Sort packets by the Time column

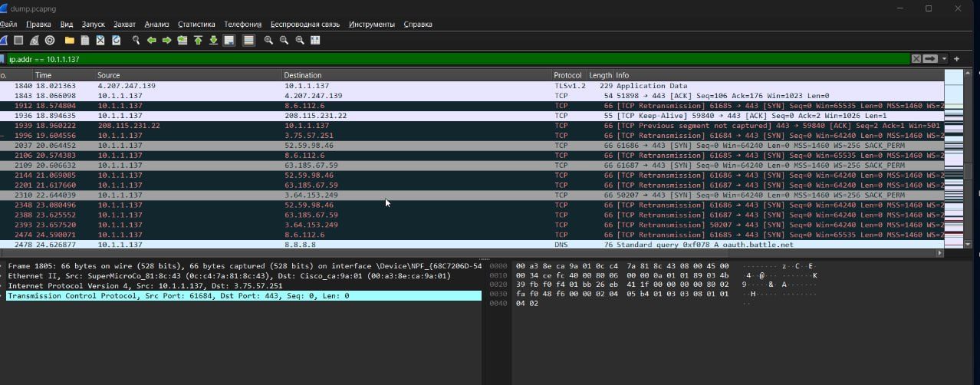point(63,75)
